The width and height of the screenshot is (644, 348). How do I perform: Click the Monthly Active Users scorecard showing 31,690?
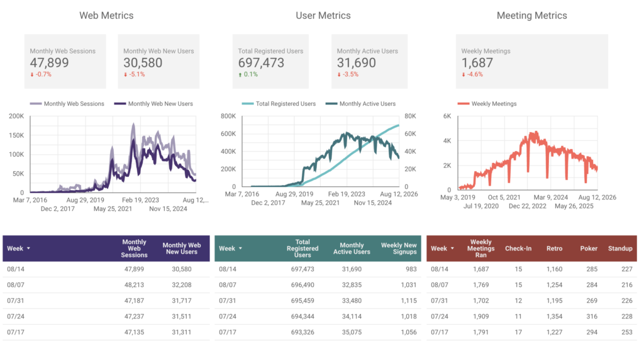369,62
